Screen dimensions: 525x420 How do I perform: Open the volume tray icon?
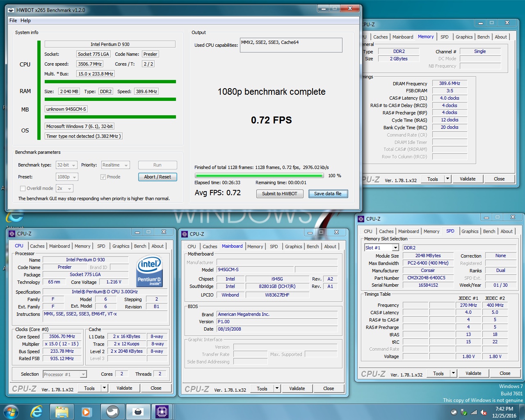coord(484,412)
